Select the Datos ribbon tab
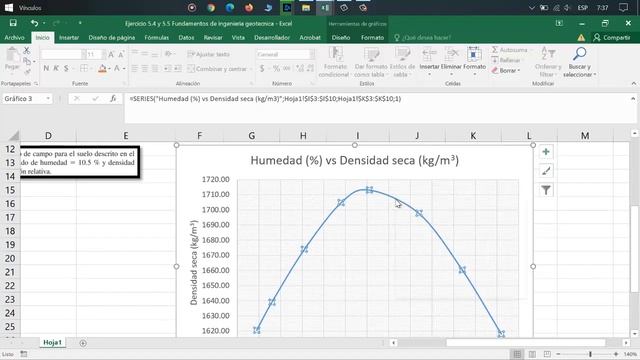 click(186, 38)
